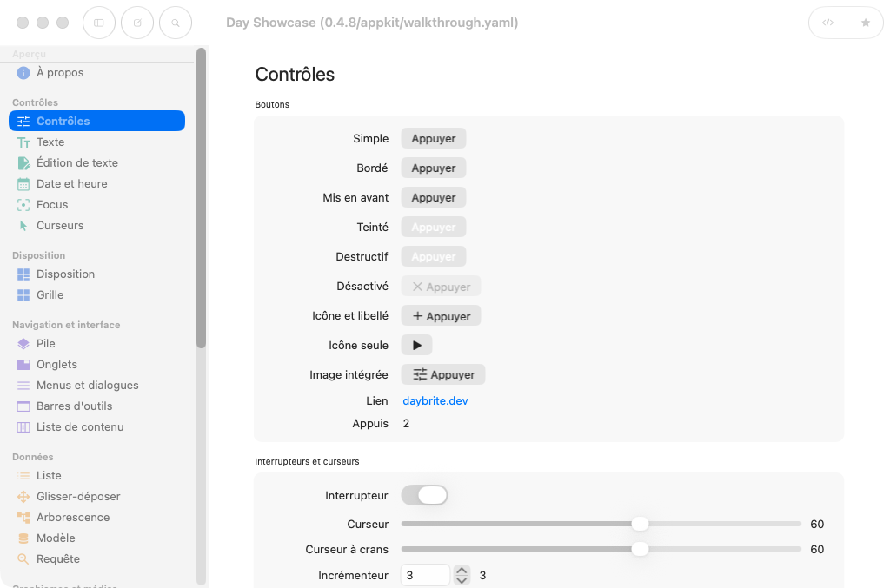Click the plus Appuyer button for Icône et libellé
The width and height of the screenshot is (890, 588).
441,316
